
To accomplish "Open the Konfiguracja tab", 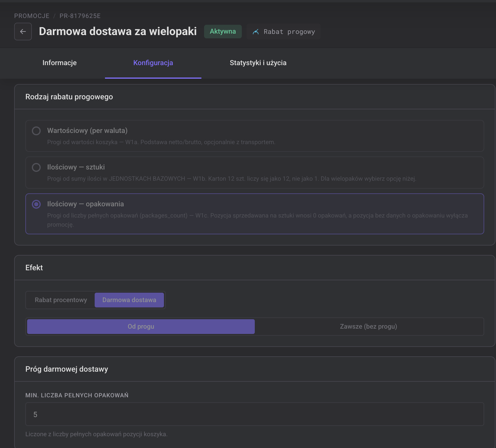I will (x=153, y=63).
